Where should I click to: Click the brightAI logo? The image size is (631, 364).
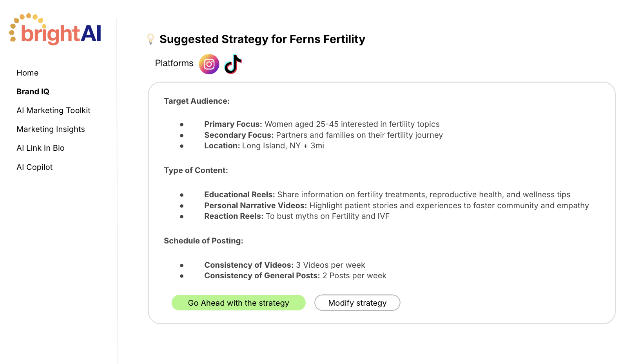point(56,30)
